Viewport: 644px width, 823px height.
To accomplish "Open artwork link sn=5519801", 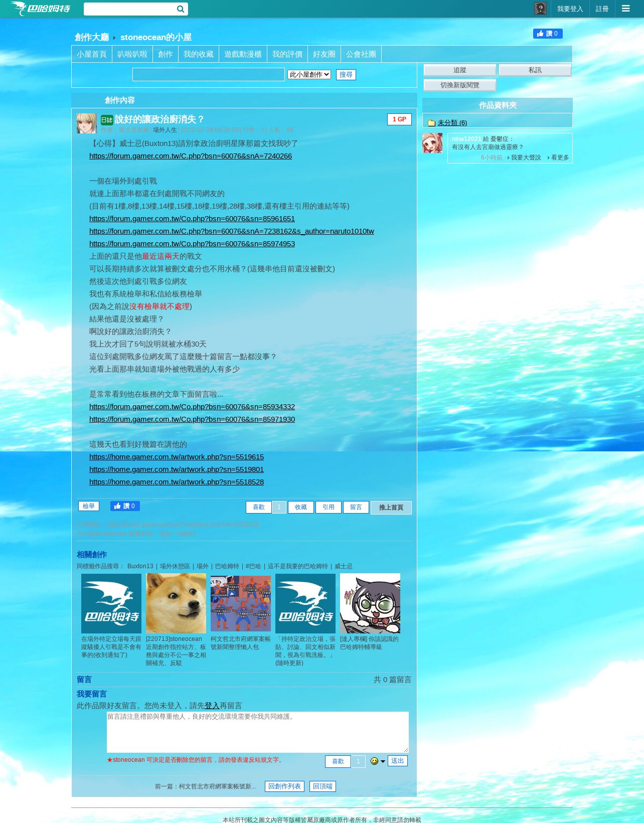I will click(x=177, y=469).
